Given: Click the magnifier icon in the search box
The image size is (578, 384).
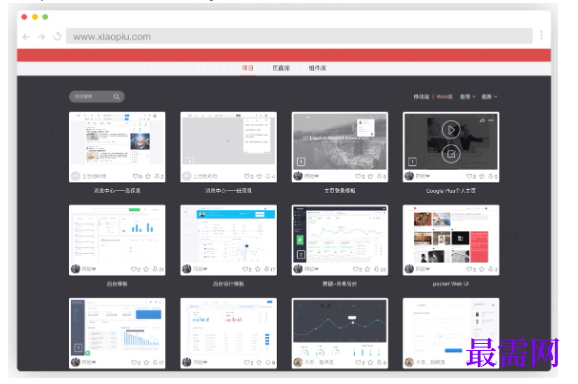Looking at the screenshot, I should [x=116, y=97].
